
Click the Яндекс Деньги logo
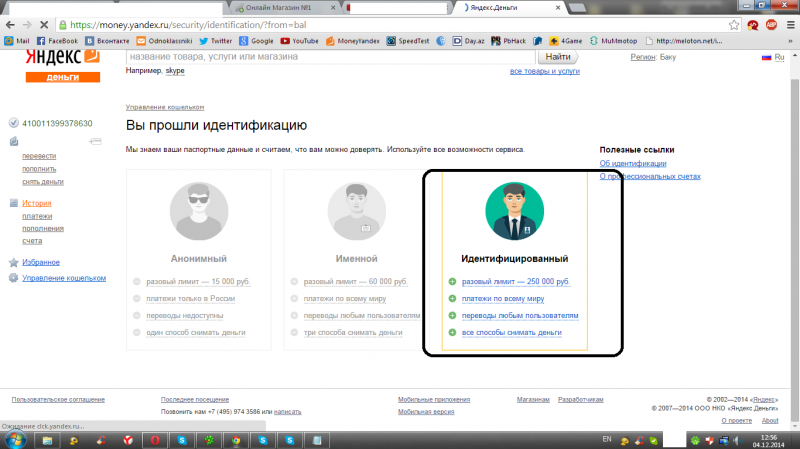pyautogui.click(x=63, y=66)
